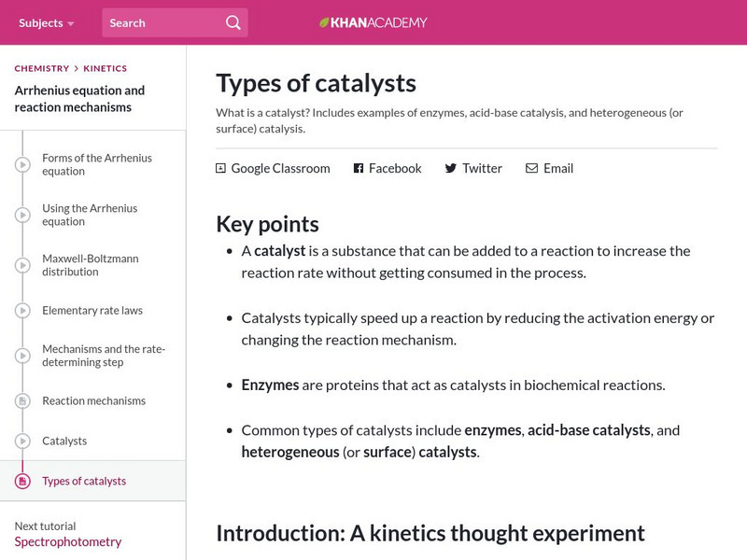Go to the Catalysts video lesson
Viewport: 747px width, 560px height.
click(x=64, y=441)
